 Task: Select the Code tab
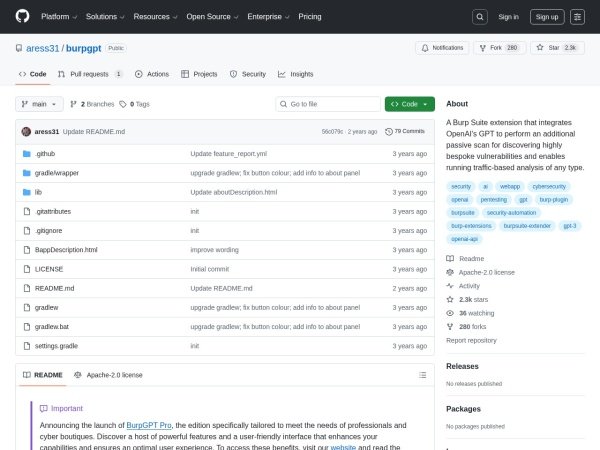[x=33, y=74]
